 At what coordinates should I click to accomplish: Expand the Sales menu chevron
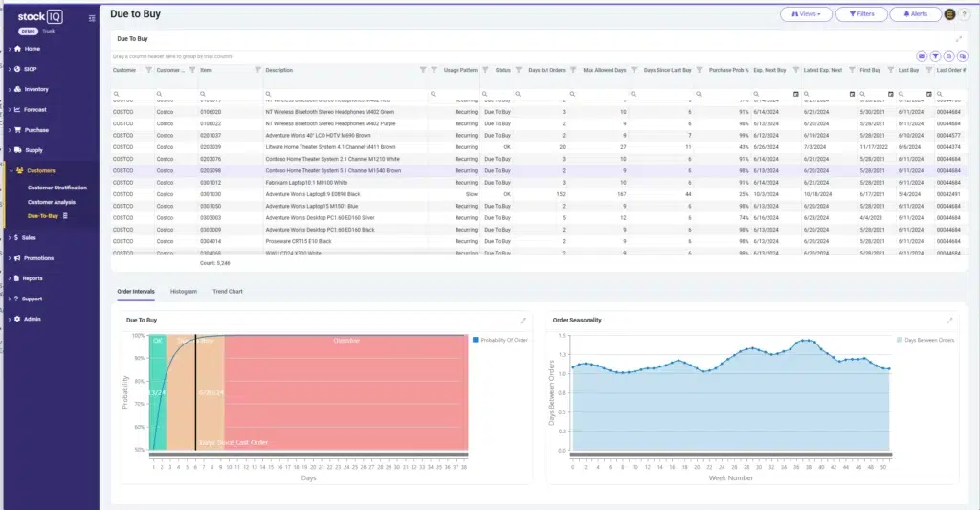click(10, 237)
